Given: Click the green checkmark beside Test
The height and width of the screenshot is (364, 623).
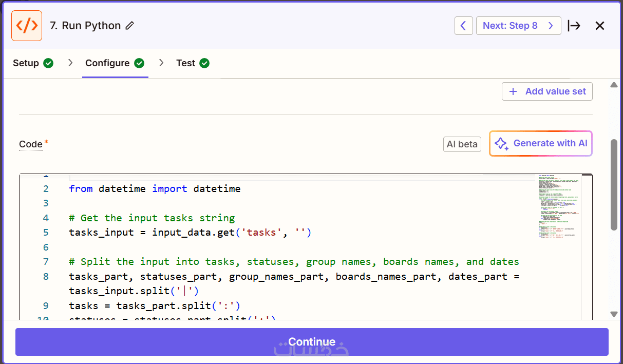Looking at the screenshot, I should click(204, 63).
